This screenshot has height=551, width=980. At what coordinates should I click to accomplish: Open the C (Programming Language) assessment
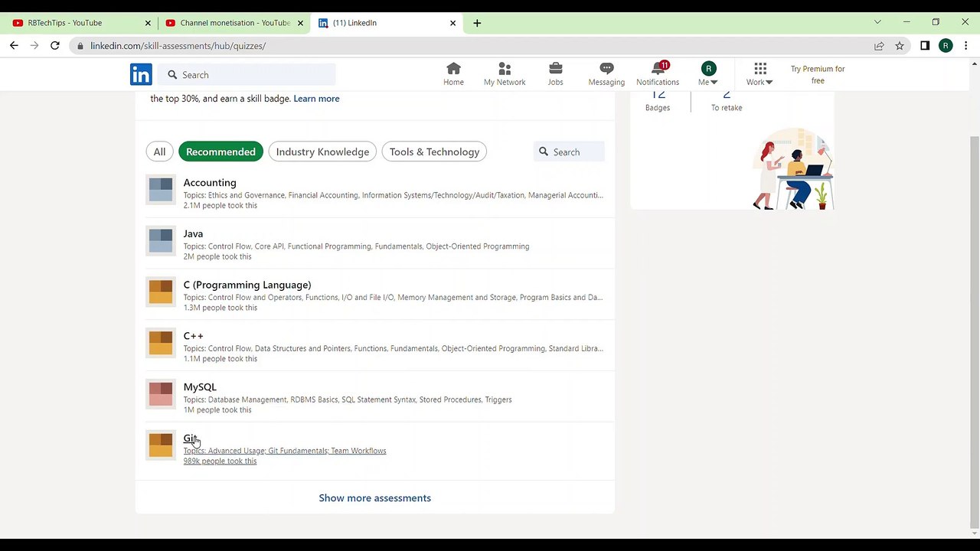(247, 285)
